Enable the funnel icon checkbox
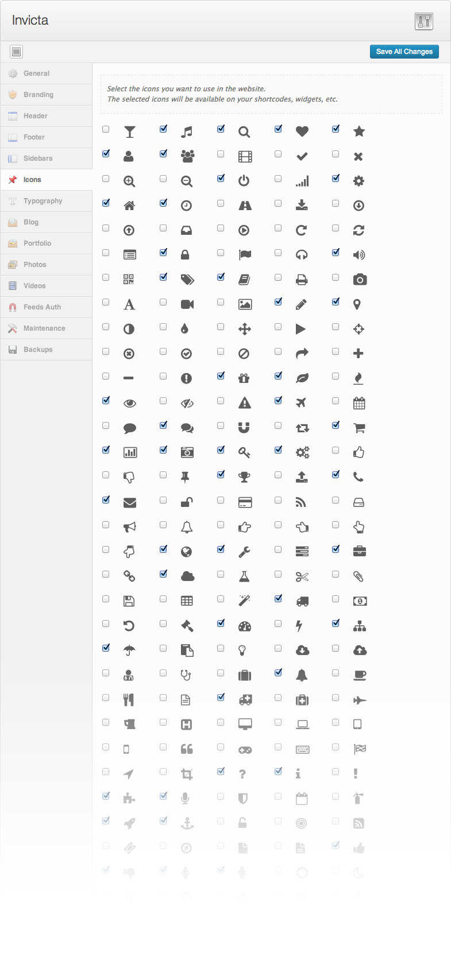The image size is (451, 980). (106, 129)
